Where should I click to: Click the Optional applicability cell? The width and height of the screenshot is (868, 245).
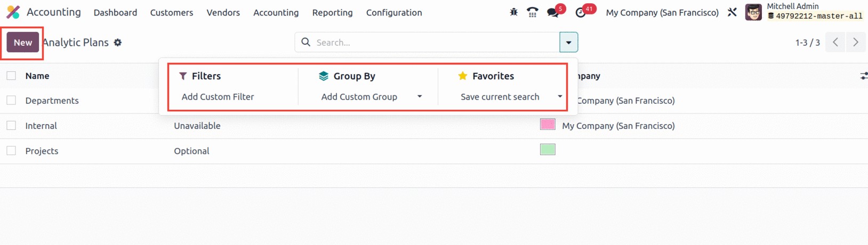191,151
